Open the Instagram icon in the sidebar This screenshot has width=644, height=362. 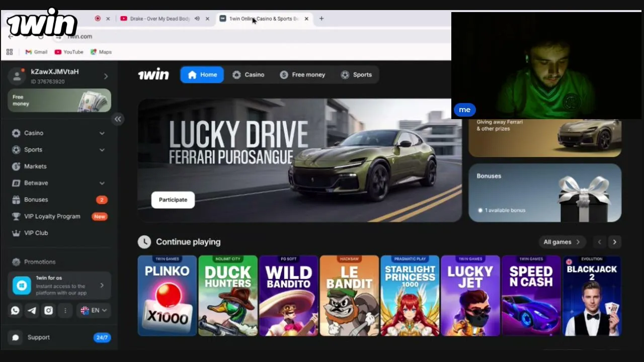click(x=48, y=311)
